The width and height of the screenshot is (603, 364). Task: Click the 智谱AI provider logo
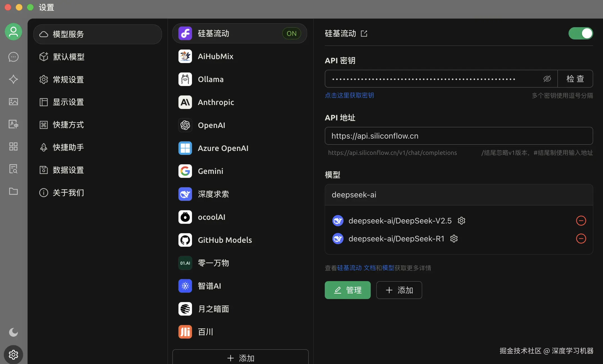(x=185, y=286)
